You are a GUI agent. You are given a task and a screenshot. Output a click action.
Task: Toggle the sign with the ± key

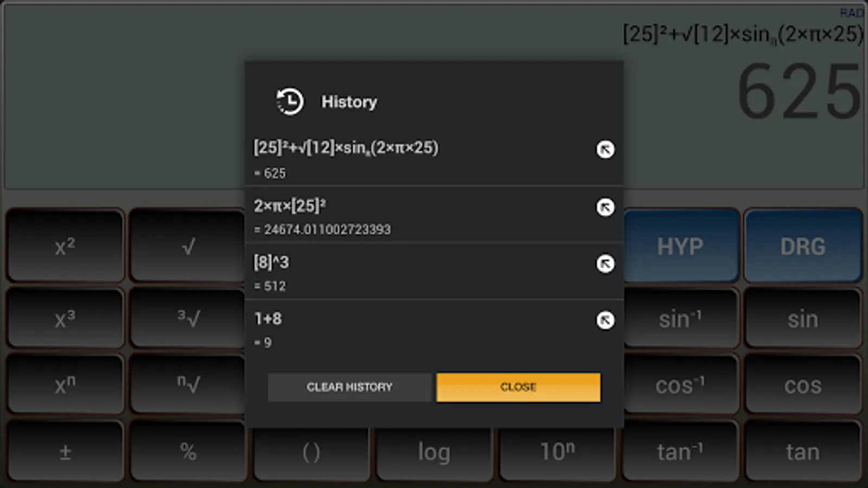tap(65, 451)
